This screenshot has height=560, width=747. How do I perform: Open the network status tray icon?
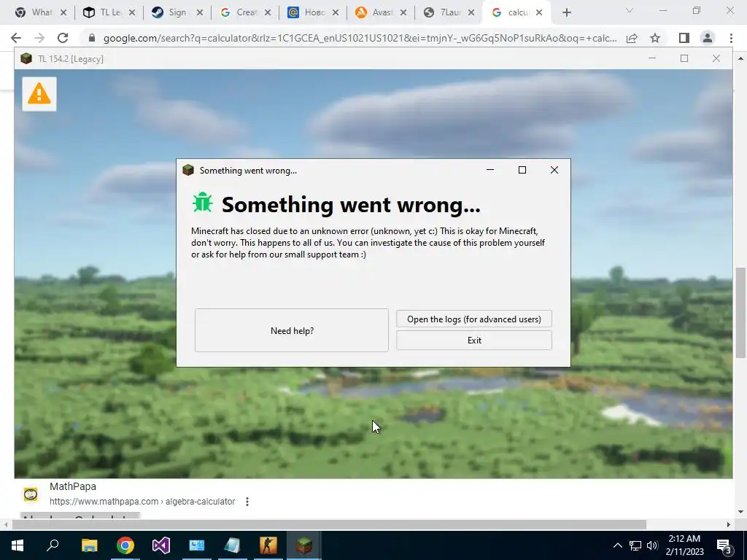click(x=635, y=545)
